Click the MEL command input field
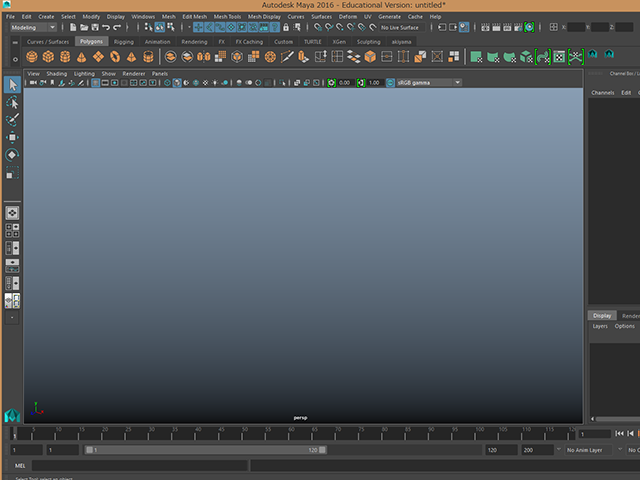This screenshot has height=480, width=640. (x=140, y=465)
